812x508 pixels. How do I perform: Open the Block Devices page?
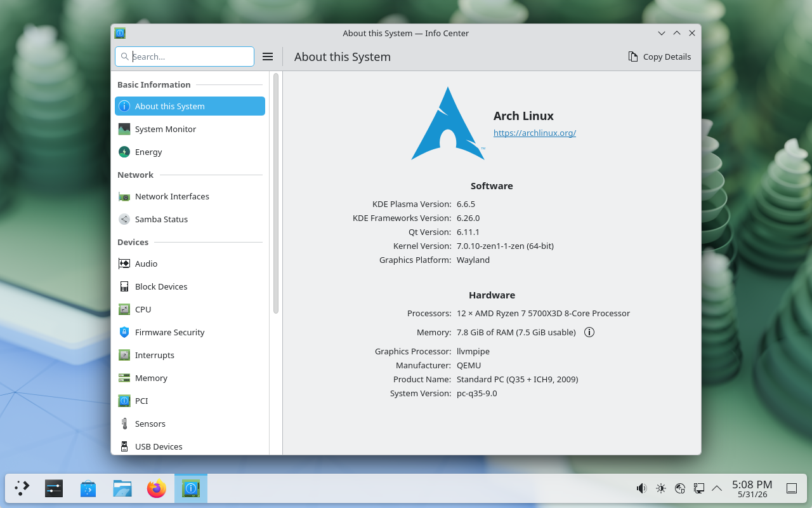[x=190, y=286]
